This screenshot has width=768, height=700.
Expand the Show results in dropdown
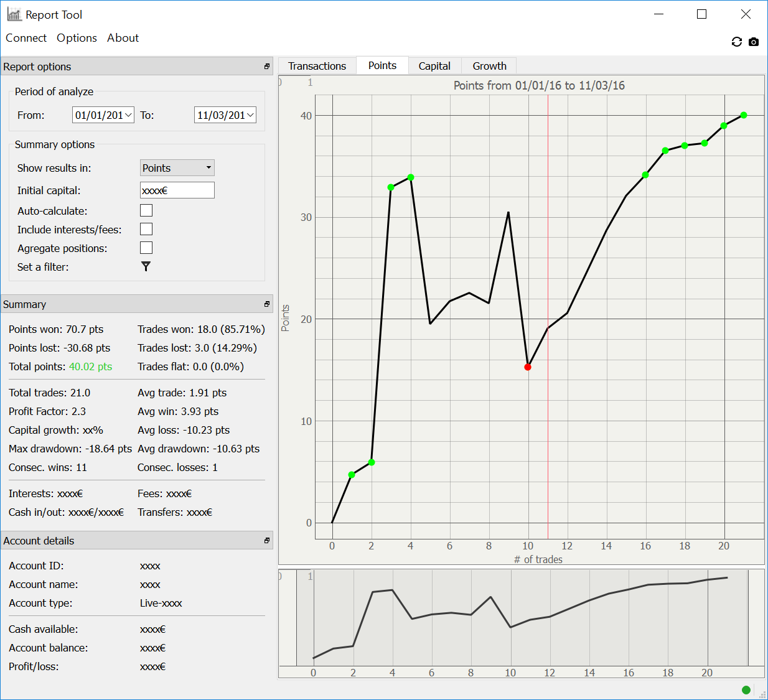click(x=177, y=168)
